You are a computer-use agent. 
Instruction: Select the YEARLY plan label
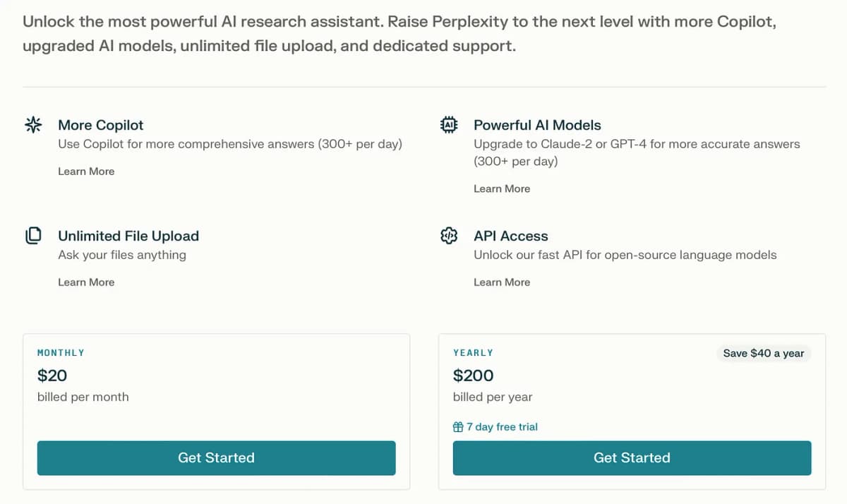coord(473,353)
